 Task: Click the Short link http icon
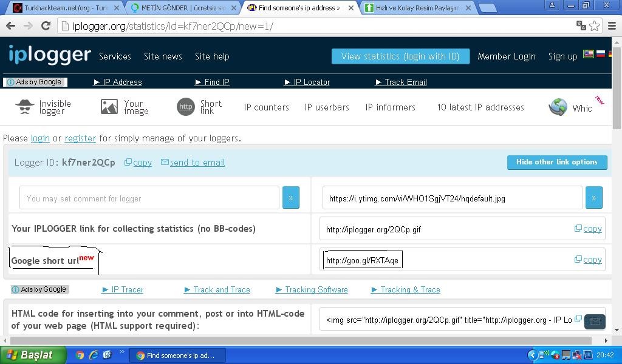(186, 107)
